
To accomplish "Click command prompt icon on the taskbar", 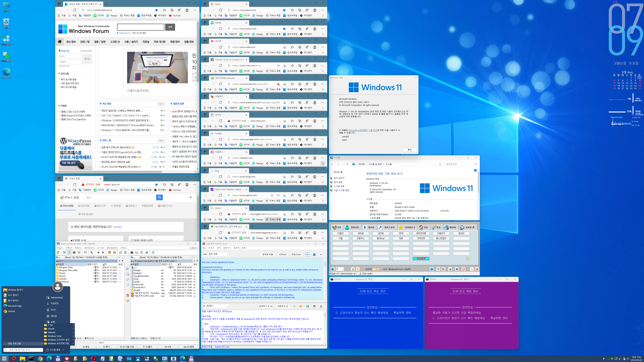I will 31,358.
